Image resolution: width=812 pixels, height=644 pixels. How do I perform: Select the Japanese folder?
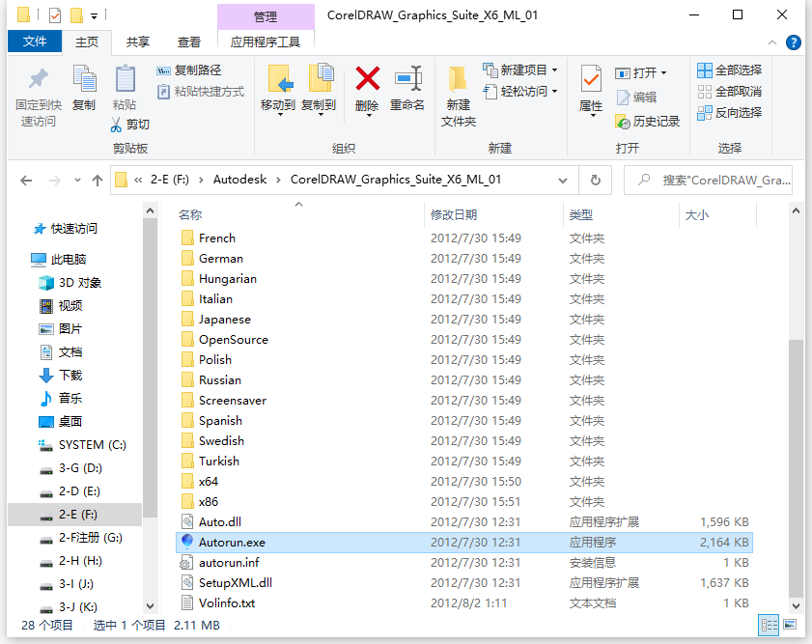click(464, 320)
